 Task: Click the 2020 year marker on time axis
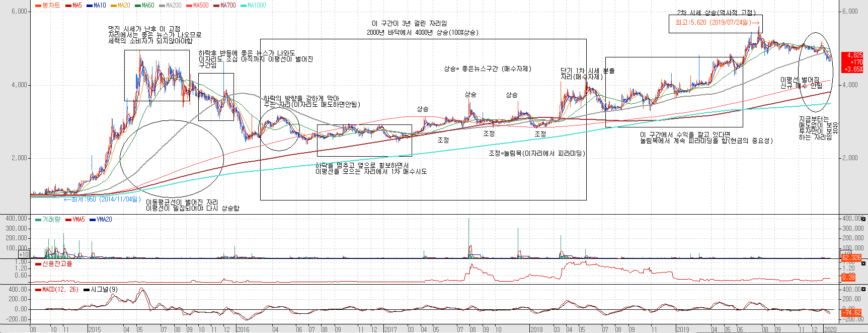click(x=830, y=329)
